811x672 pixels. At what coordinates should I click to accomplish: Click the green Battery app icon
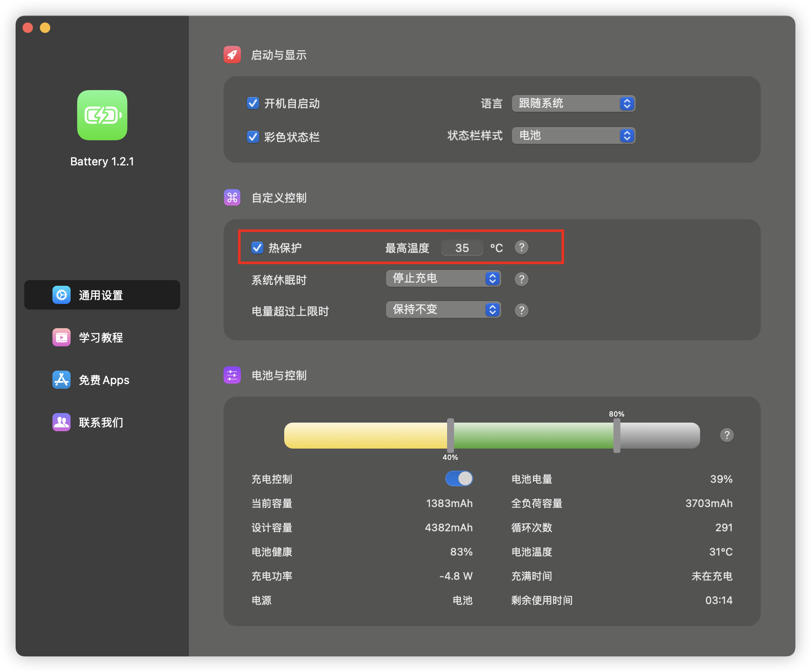coord(102,115)
